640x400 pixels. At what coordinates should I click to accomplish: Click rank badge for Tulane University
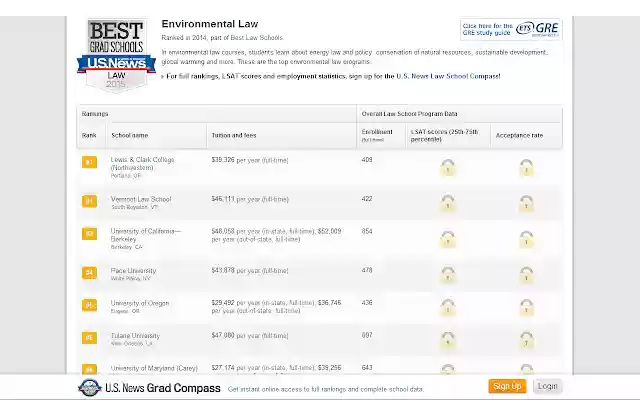[89, 338]
